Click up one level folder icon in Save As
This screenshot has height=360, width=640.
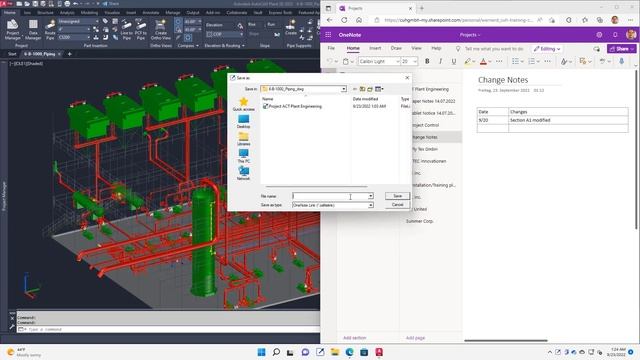[362, 89]
